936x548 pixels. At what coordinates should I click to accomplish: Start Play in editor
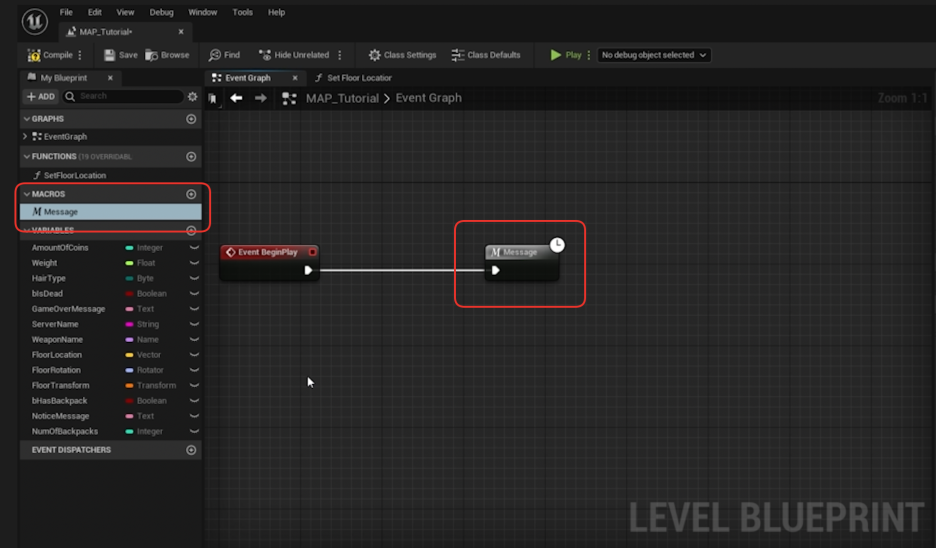click(565, 55)
